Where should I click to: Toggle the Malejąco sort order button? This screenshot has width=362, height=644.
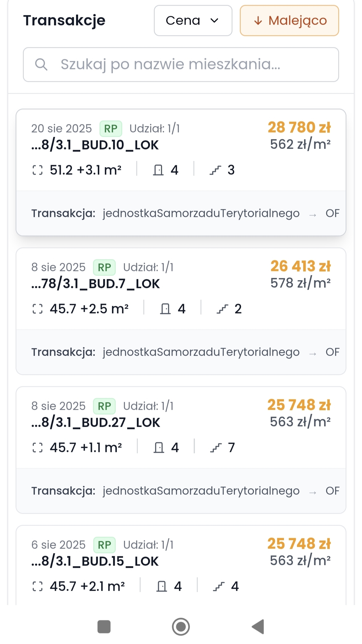tap(289, 21)
